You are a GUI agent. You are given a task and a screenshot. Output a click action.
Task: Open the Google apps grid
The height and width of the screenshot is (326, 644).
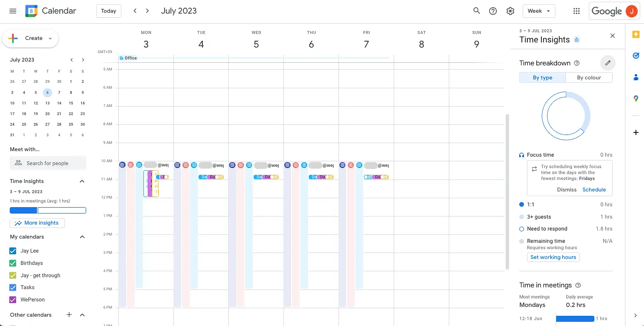(x=577, y=11)
